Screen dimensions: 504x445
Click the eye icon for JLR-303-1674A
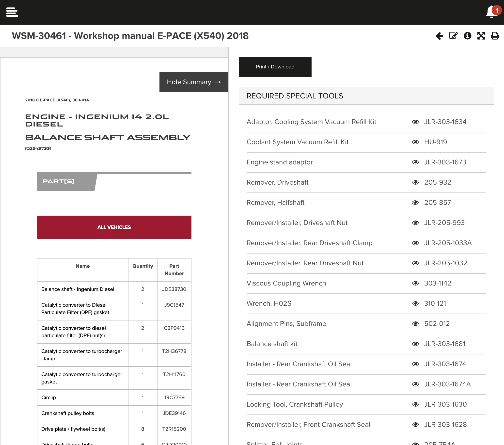coord(415,384)
